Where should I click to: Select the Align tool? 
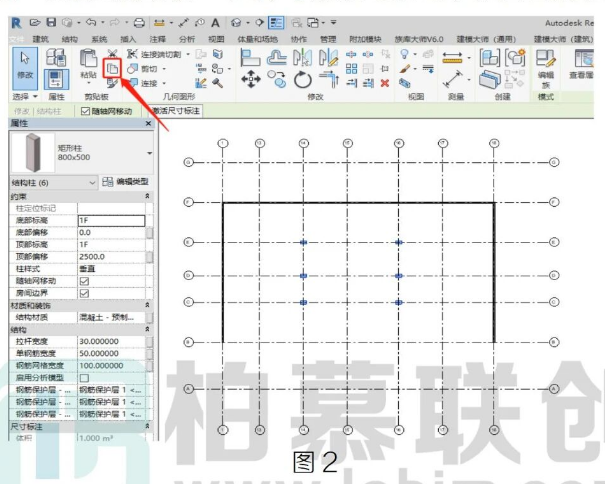(x=250, y=58)
